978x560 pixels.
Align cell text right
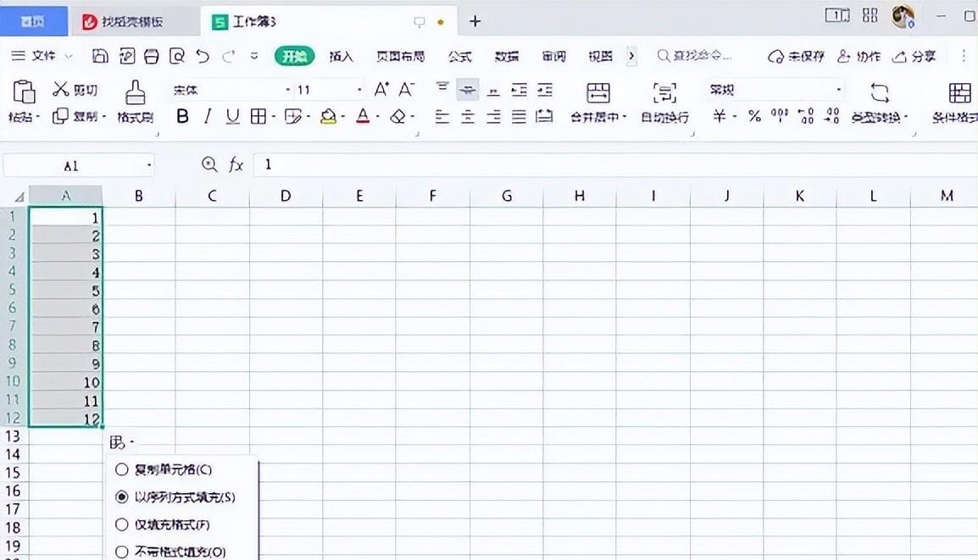pos(493,116)
